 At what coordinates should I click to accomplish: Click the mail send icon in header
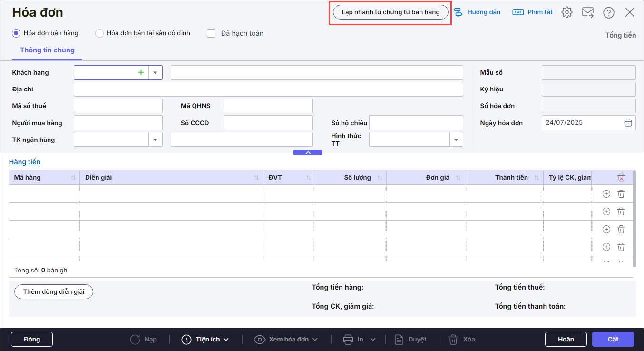click(x=588, y=12)
